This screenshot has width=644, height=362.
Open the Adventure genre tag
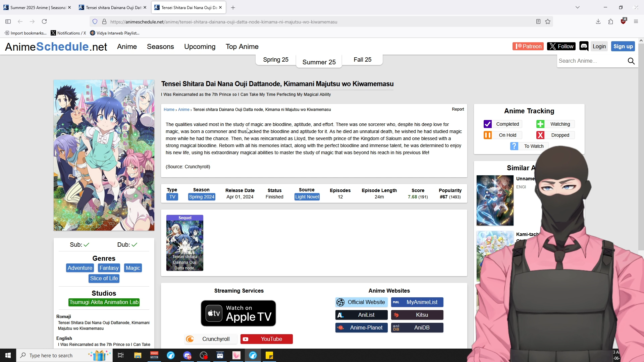pyautogui.click(x=80, y=268)
